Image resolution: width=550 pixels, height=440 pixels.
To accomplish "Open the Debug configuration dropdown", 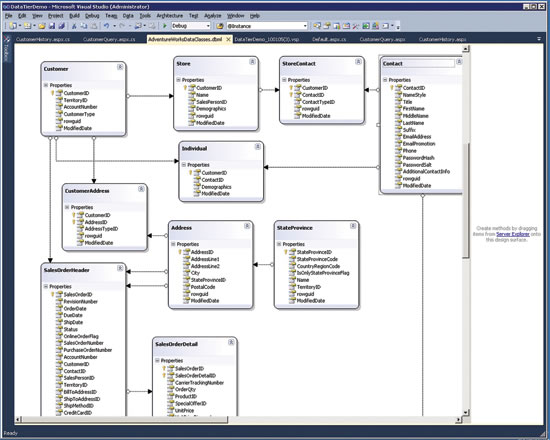I will pos(208,26).
